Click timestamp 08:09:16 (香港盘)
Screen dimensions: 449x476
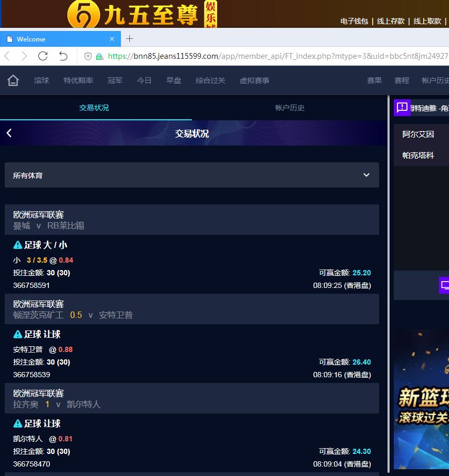pos(342,375)
